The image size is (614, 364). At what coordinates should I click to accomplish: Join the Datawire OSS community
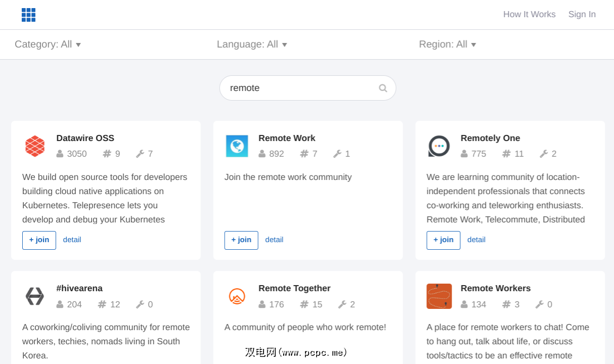(39, 240)
